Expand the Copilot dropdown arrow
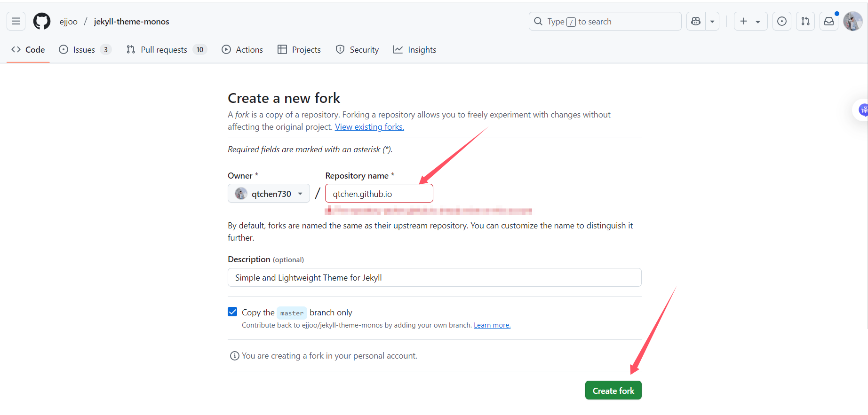Image resolution: width=868 pixels, height=415 pixels. (x=712, y=21)
